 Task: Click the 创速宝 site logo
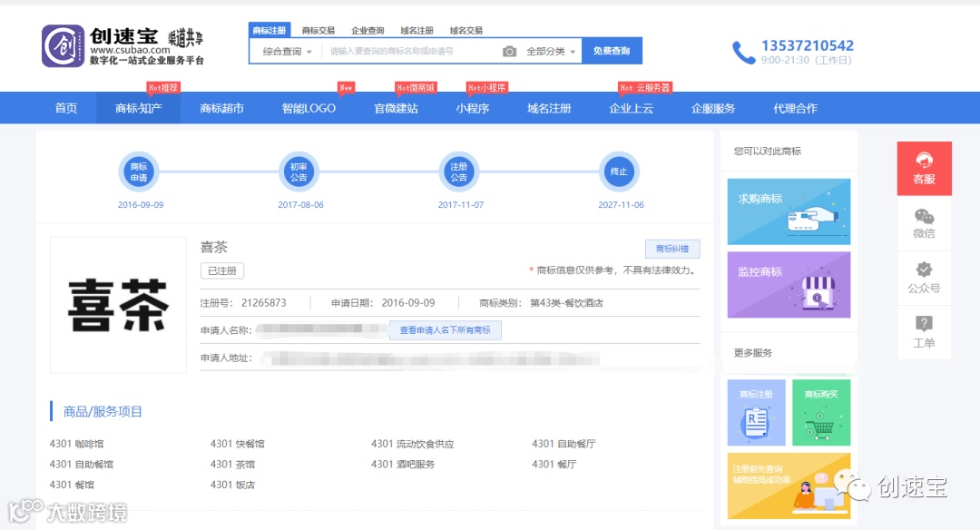tap(123, 45)
